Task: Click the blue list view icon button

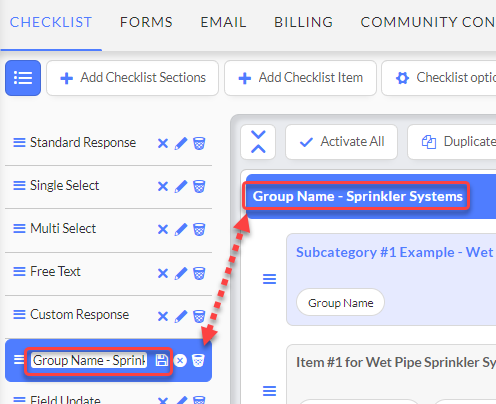Action: pyautogui.click(x=23, y=78)
